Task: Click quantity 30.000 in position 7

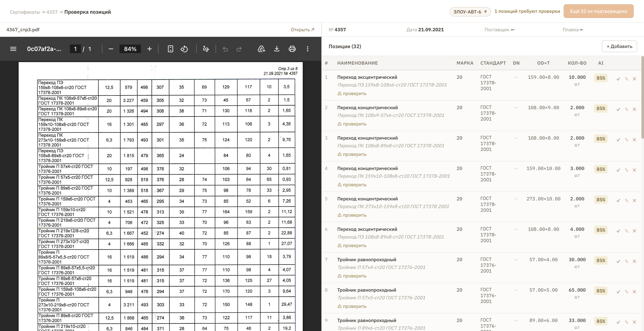Action: click(x=577, y=259)
